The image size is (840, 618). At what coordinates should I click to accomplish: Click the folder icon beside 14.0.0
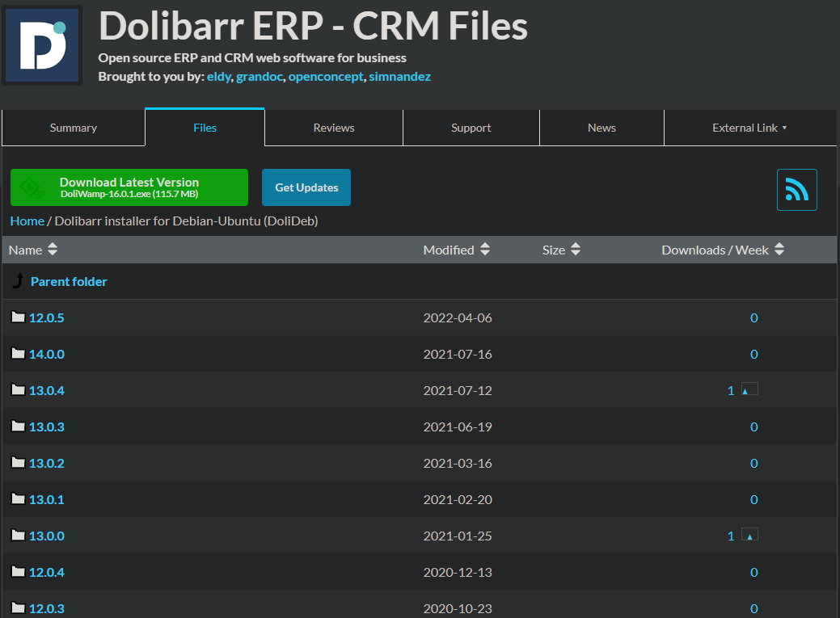tap(17, 353)
